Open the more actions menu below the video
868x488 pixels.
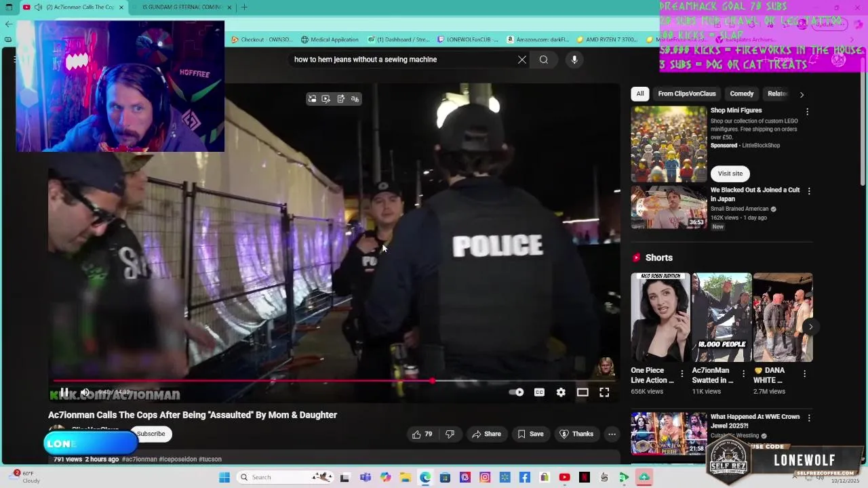612,434
